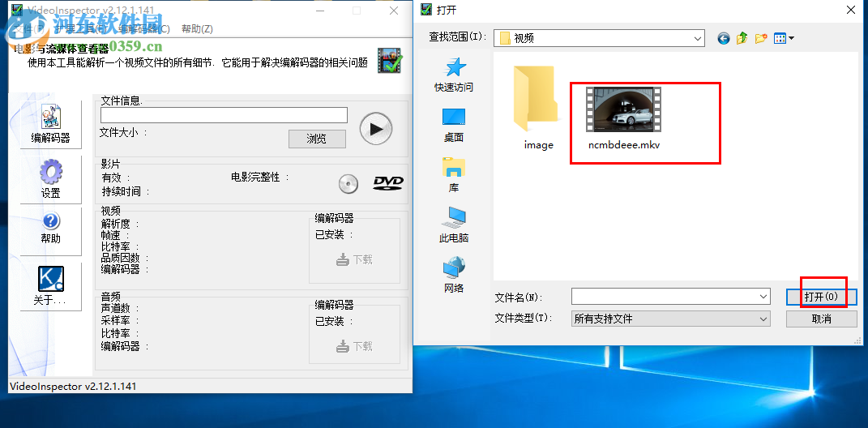Open the 帮助 help button
This screenshot has height=428, width=868.
click(50, 230)
